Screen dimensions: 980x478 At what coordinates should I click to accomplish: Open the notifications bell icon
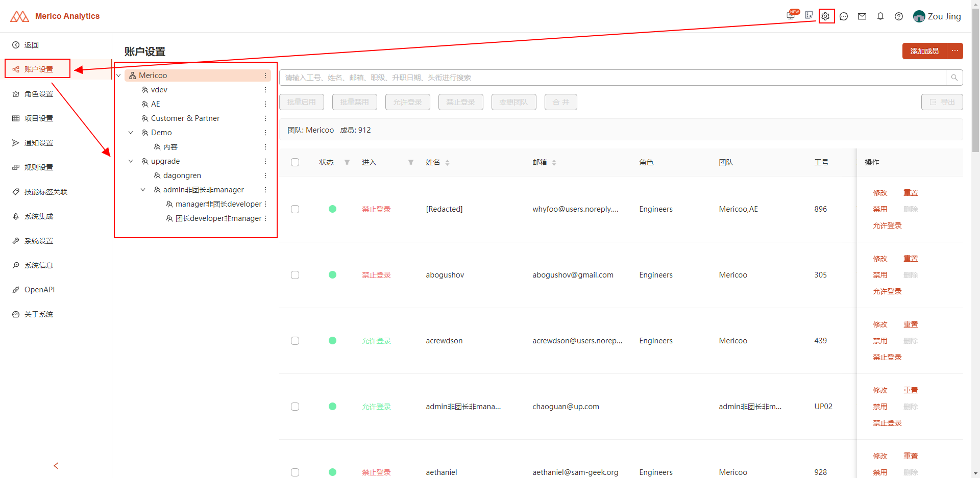880,16
